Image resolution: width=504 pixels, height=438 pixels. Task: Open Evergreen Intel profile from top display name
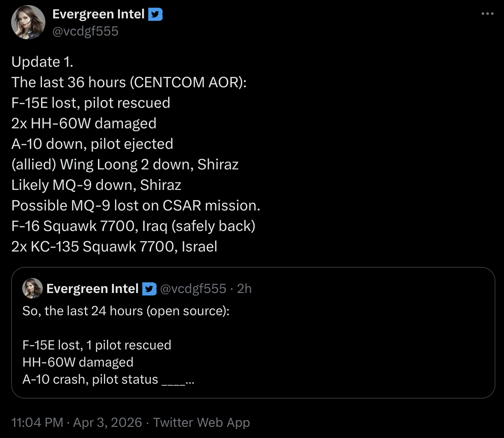pyautogui.click(x=98, y=14)
